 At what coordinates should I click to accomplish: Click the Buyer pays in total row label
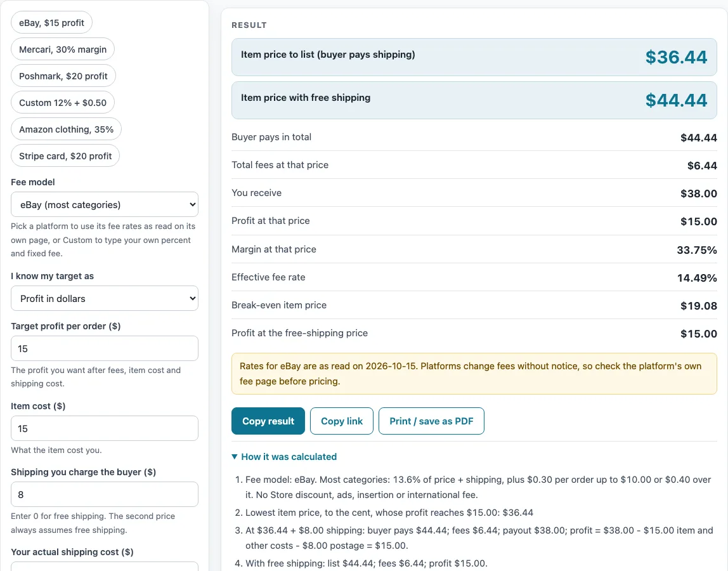point(271,137)
